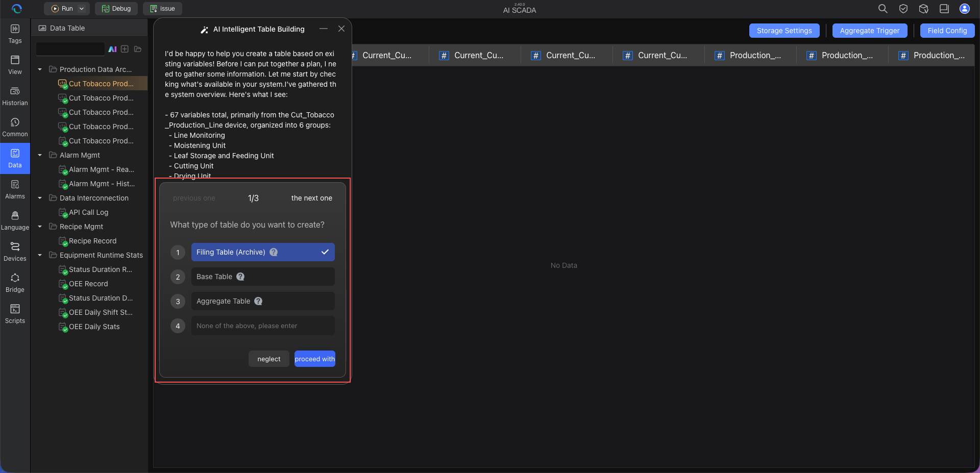Open the Common section in sidebar
980x473 pixels.
coord(15,128)
